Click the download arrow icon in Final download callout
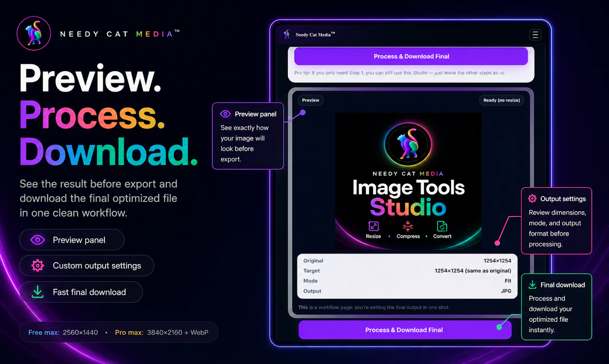The height and width of the screenshot is (364, 609). coord(532,285)
